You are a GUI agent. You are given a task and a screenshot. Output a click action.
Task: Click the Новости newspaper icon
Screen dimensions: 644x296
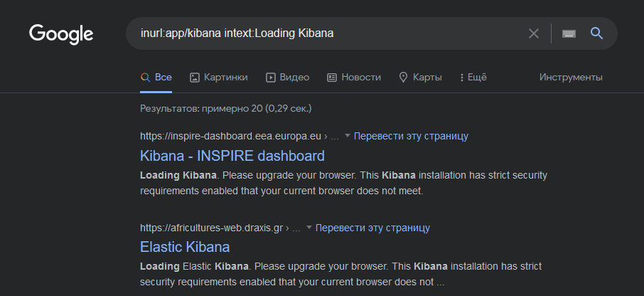(x=332, y=78)
